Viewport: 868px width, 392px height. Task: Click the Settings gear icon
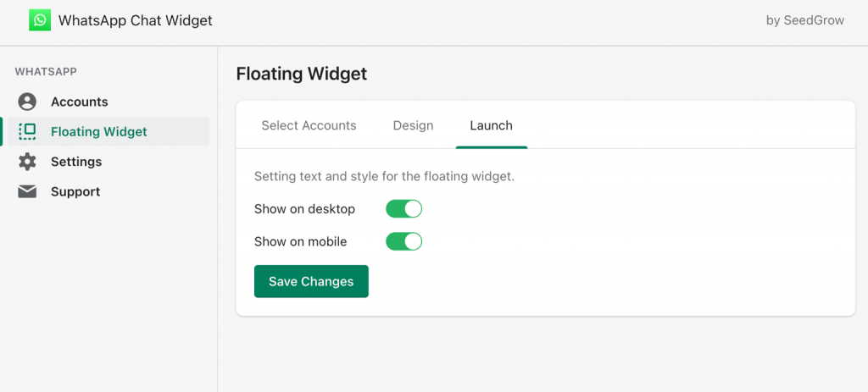point(27,162)
